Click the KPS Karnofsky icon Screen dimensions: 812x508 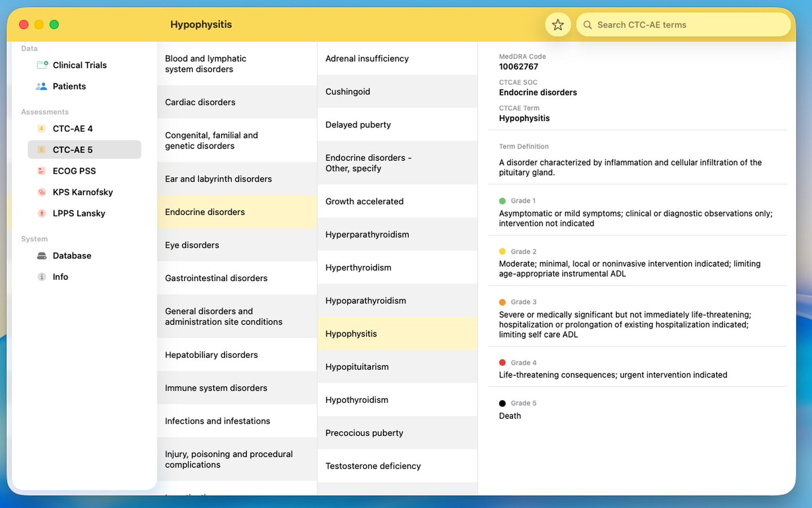41,192
